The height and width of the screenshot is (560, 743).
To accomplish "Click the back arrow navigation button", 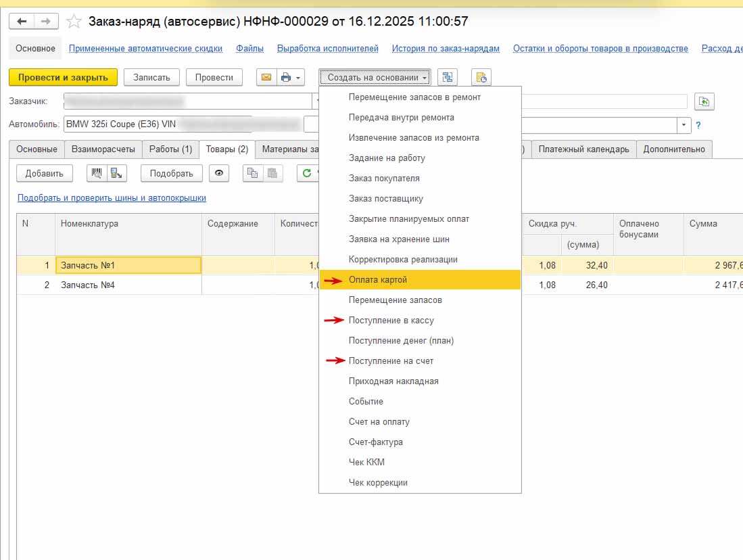I will tap(22, 22).
